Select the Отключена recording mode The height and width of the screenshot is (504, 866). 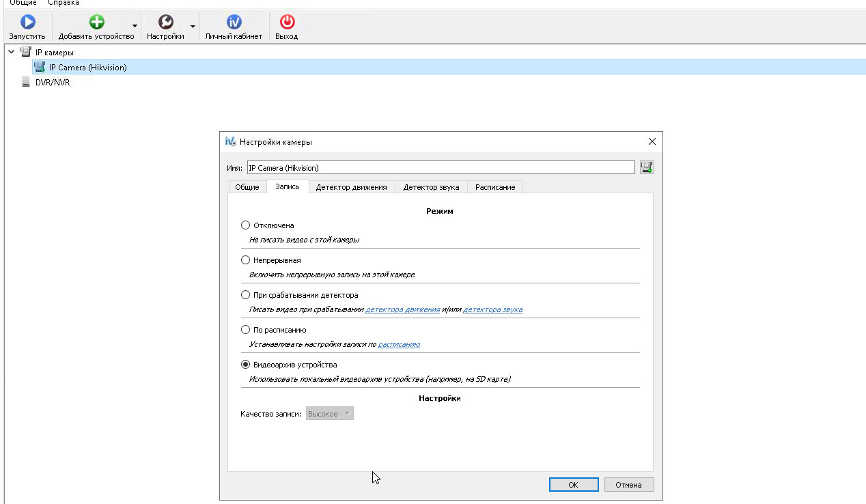246,225
